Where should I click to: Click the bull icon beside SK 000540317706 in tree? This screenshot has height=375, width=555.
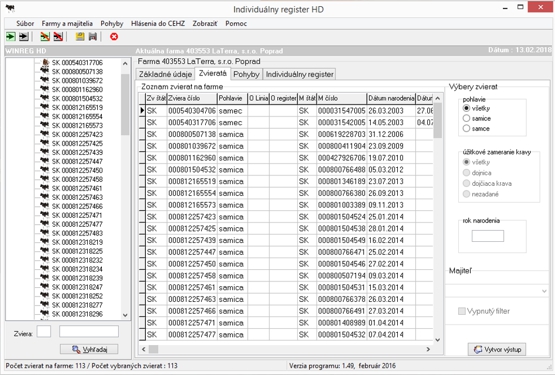click(x=45, y=62)
